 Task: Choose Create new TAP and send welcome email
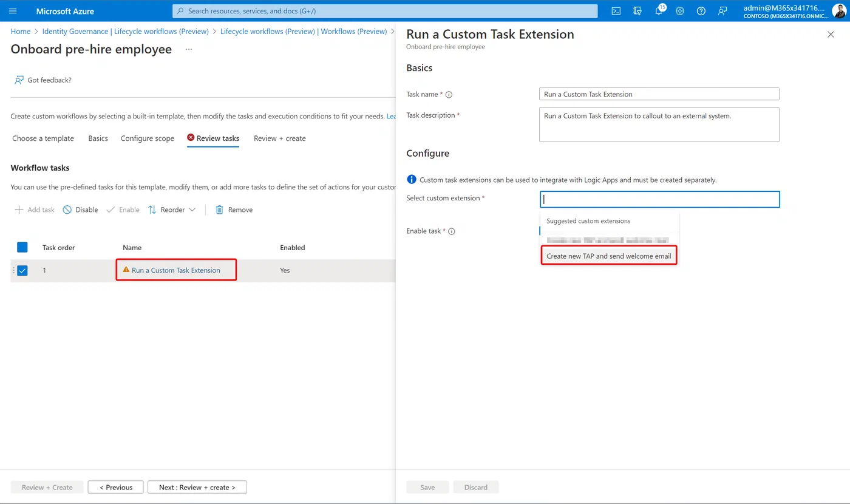click(x=609, y=256)
